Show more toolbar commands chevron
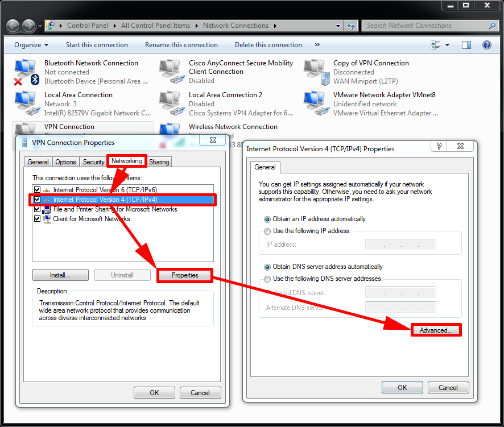Screen dimensions: 504x427 click(x=317, y=45)
